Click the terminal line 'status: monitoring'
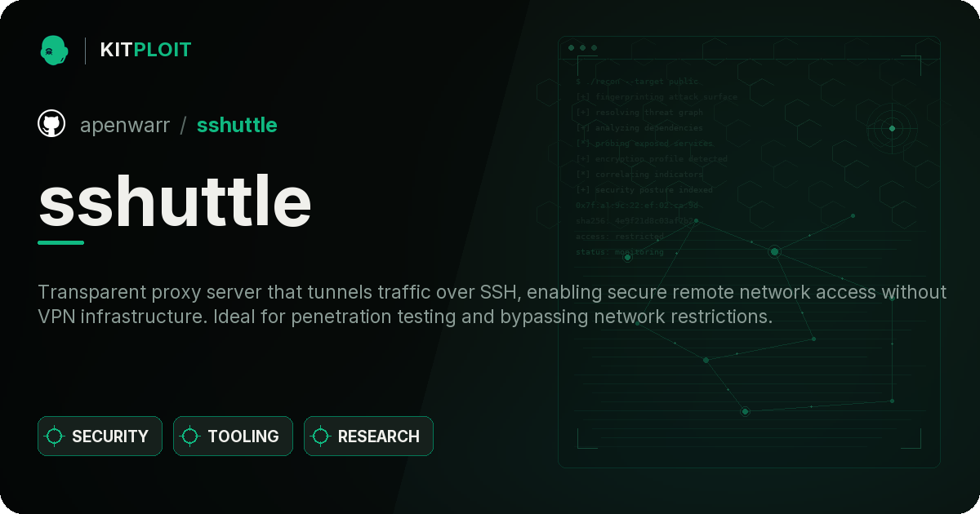The width and height of the screenshot is (980, 514). [620, 252]
